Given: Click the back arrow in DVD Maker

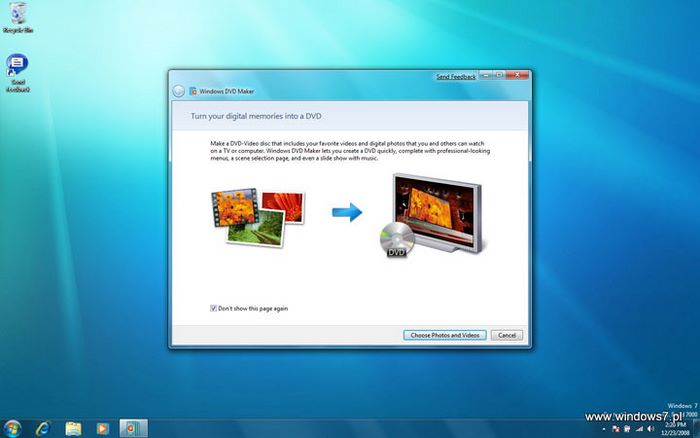Looking at the screenshot, I should pyautogui.click(x=178, y=91).
